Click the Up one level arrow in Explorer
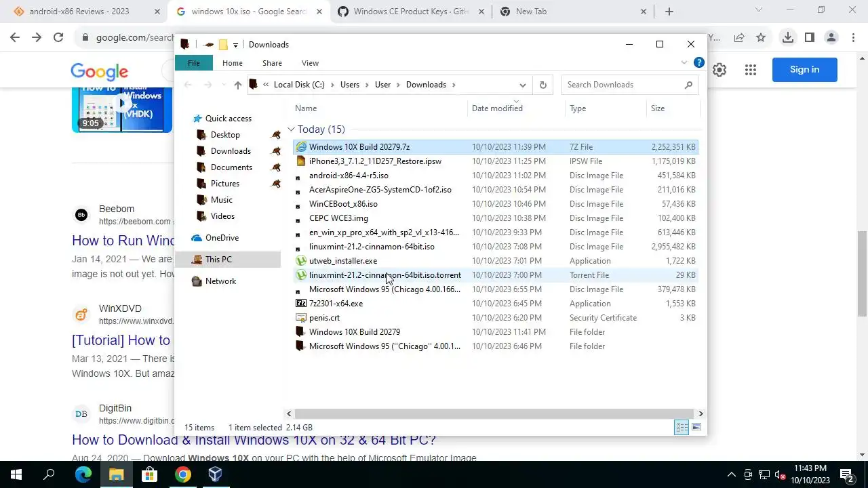 pos(237,85)
